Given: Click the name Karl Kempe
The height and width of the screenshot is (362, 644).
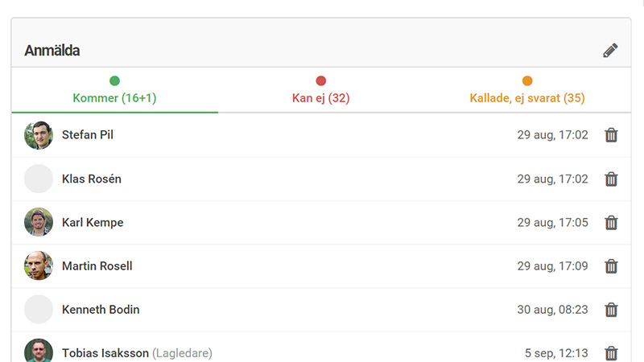Looking at the screenshot, I should pyautogui.click(x=93, y=223).
